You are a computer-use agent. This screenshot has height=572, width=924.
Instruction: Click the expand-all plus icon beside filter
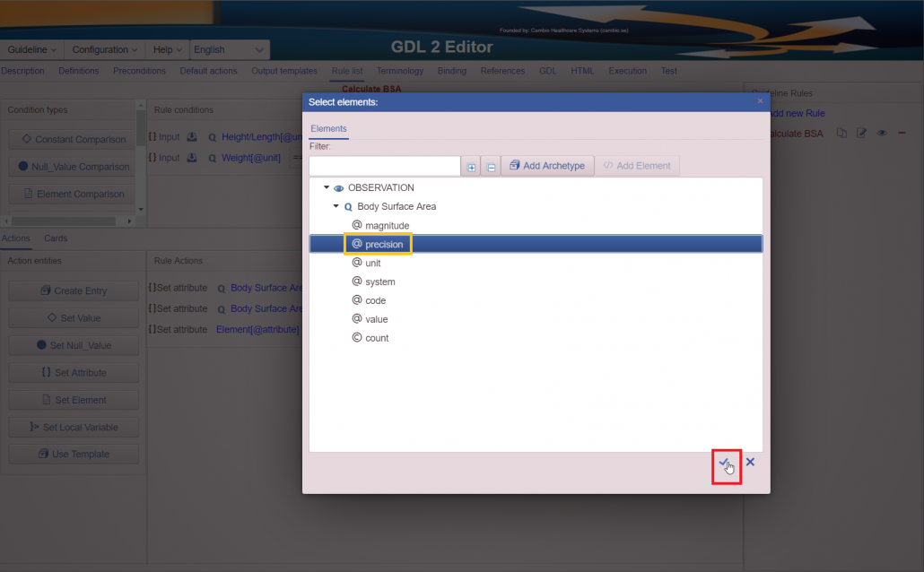pos(472,167)
